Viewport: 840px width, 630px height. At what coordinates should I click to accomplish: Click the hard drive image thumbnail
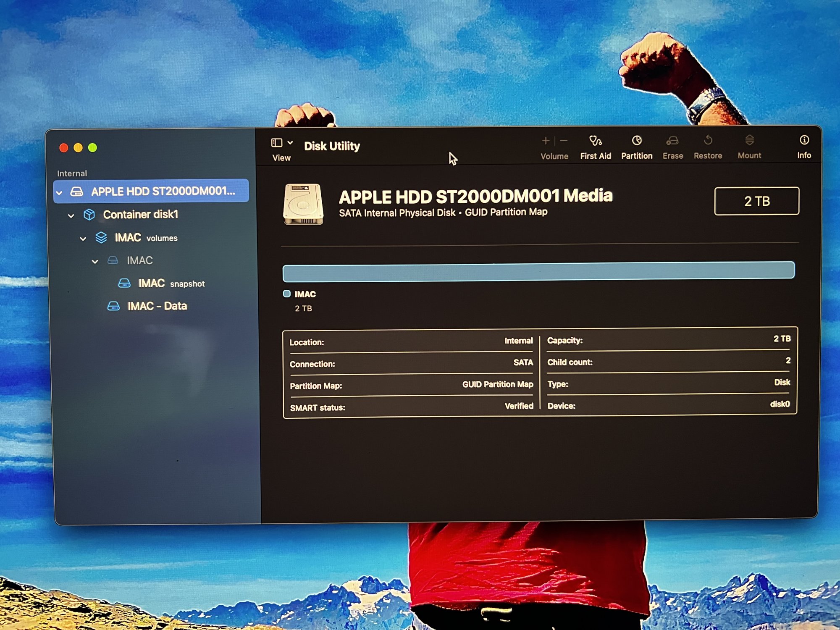[303, 205]
